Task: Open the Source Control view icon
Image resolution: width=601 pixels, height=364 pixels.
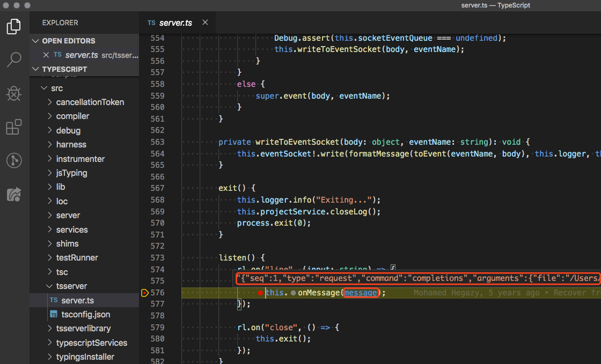Action: [14, 160]
